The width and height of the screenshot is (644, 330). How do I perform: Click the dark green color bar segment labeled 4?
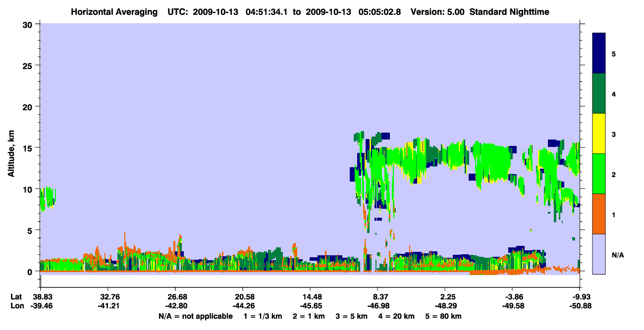pos(599,93)
